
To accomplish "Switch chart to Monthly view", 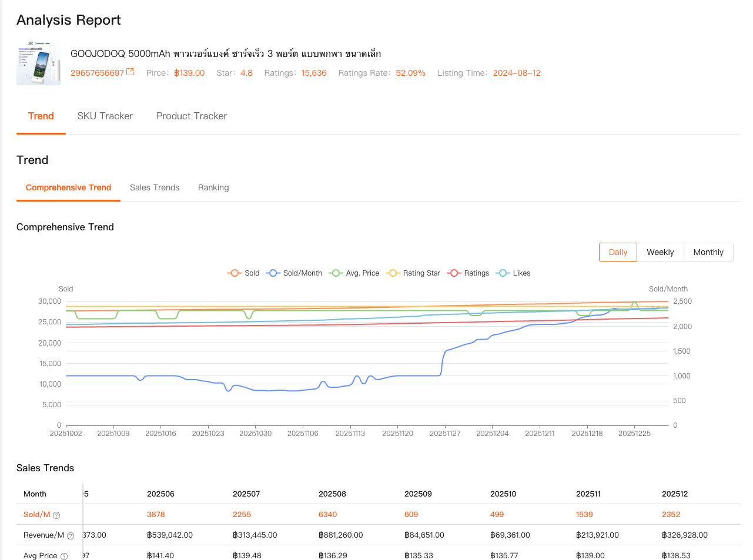I will click(708, 252).
